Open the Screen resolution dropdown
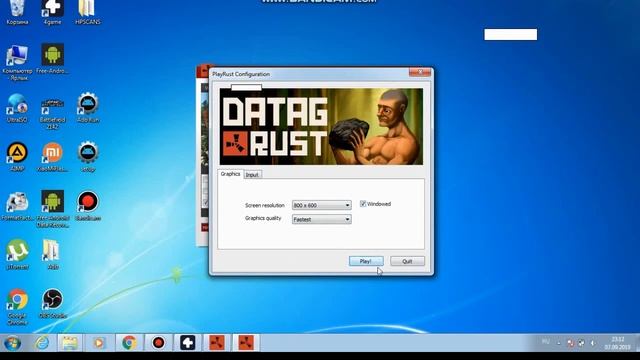The width and height of the screenshot is (640, 360). point(322,205)
